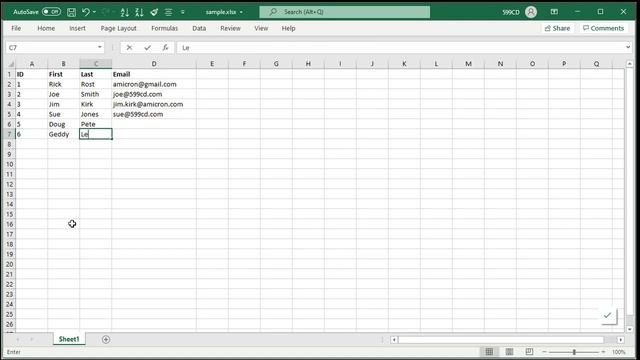Switch to Page Break Preview icon
The width and height of the screenshot is (640, 360).
tap(529, 351)
